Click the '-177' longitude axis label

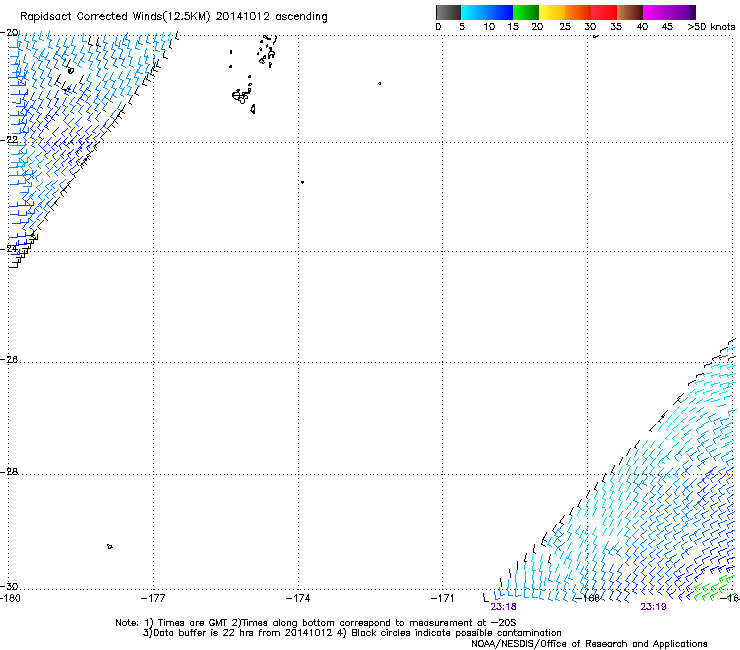(153, 599)
